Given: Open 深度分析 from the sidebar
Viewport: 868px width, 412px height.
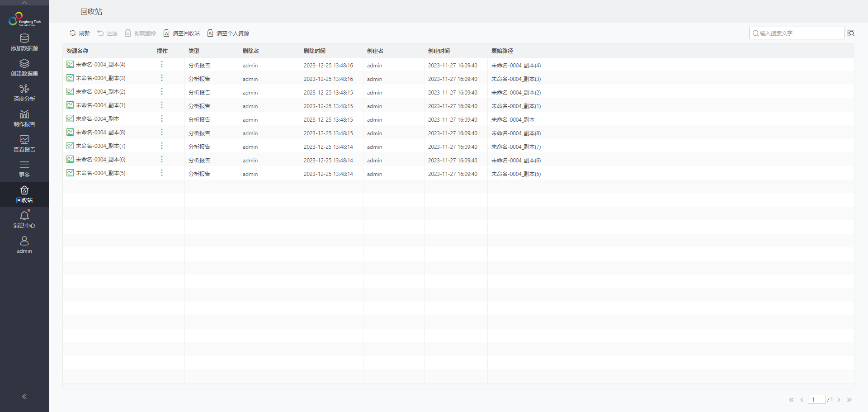Looking at the screenshot, I should click(24, 93).
